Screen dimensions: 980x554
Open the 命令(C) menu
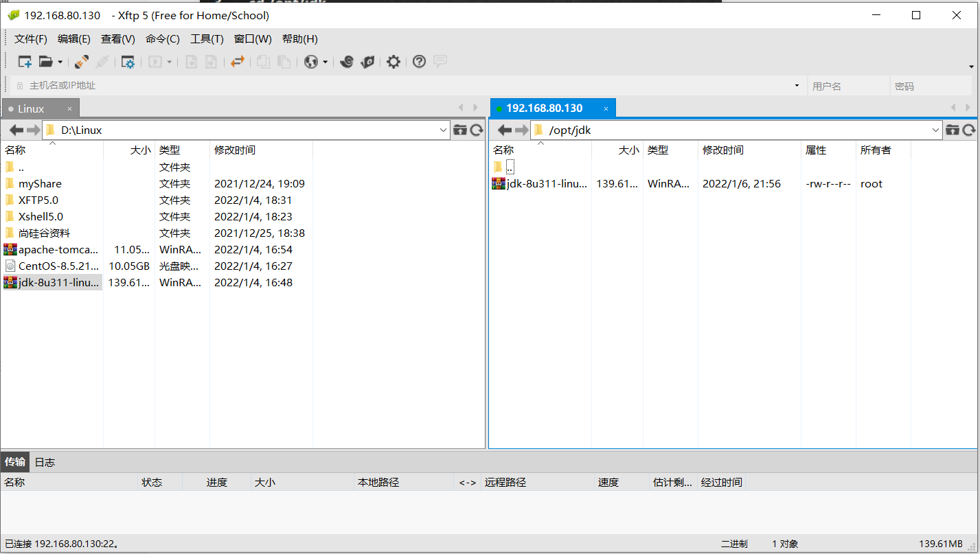[163, 39]
